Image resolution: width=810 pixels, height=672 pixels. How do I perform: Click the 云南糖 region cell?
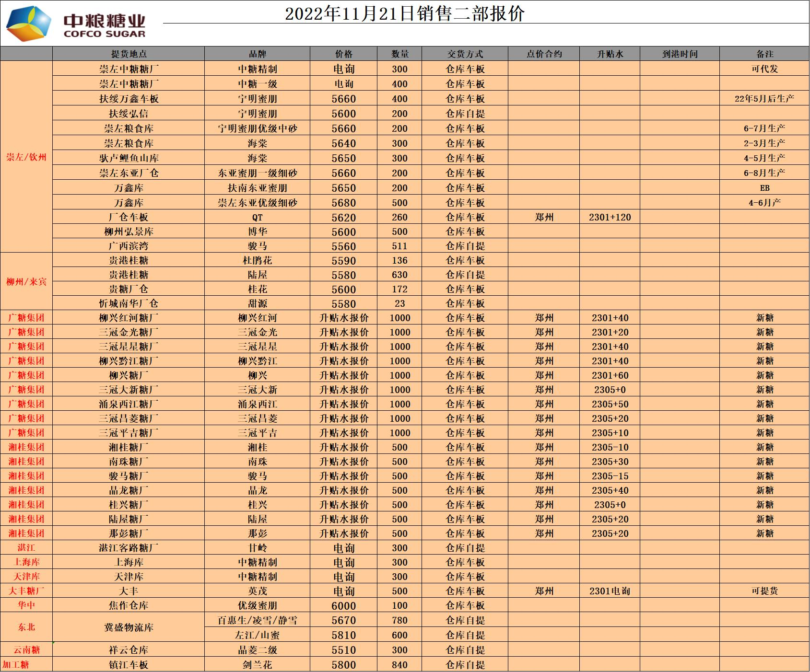[x=26, y=650]
